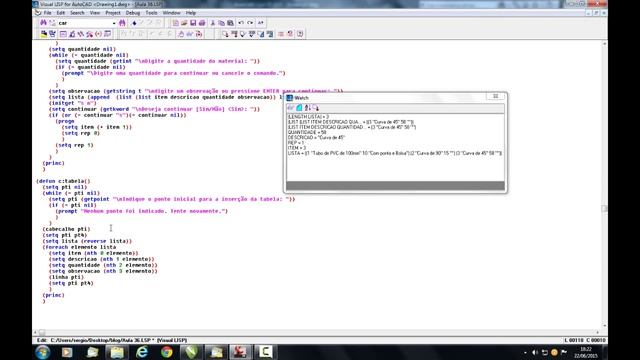Screen dimensions: 640x360
Task: Show hidden system tray icons arrow
Action: click(x=525, y=352)
